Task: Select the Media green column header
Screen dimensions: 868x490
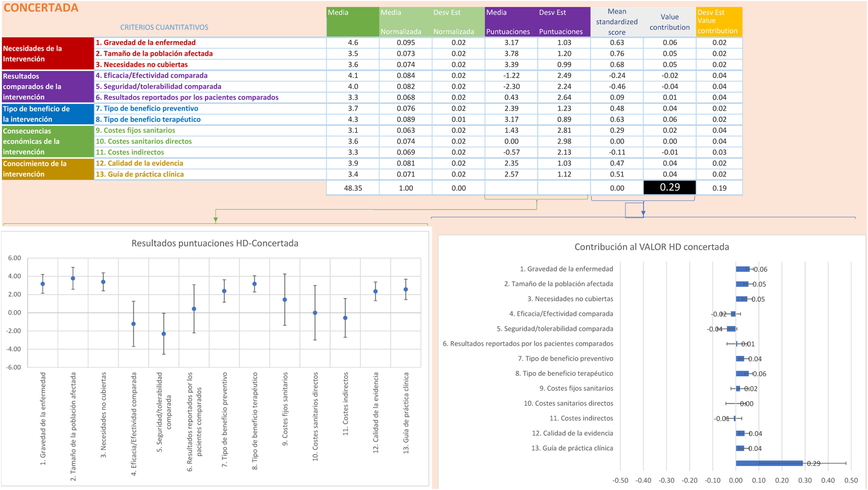Action: (353, 22)
